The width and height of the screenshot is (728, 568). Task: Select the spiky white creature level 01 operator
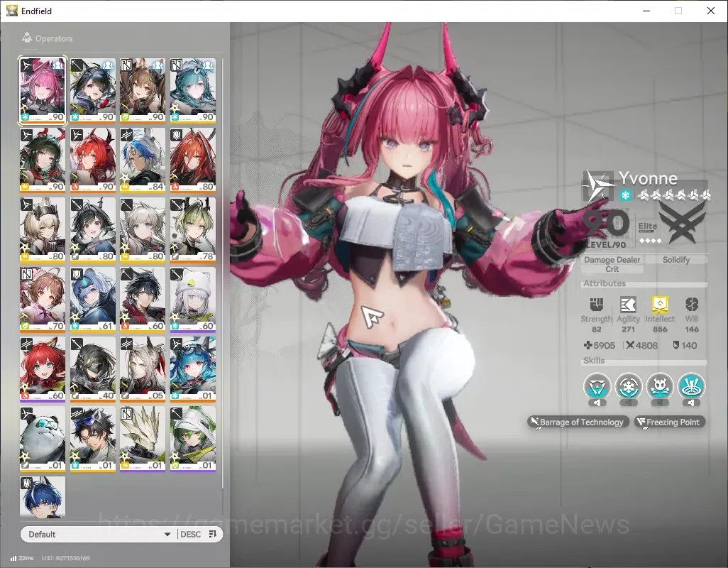click(143, 439)
